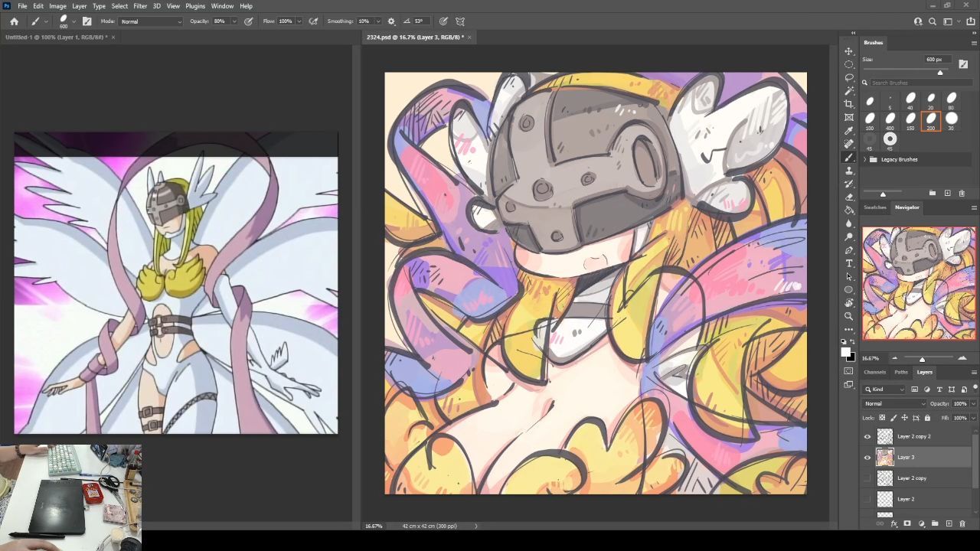Click the Navigator zoom slider
The width and height of the screenshot is (980, 551).
[922, 358]
